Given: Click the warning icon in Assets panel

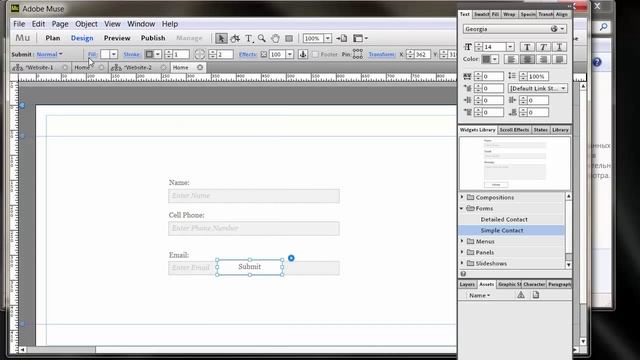Looking at the screenshot, I should tap(521, 295).
